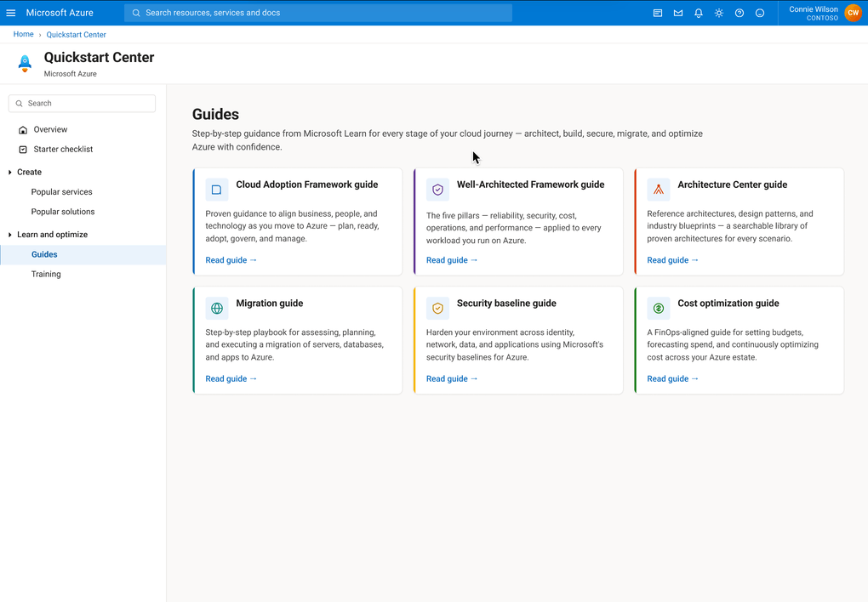
Task: Click the Well-Architected Framework shield icon
Action: 437,190
